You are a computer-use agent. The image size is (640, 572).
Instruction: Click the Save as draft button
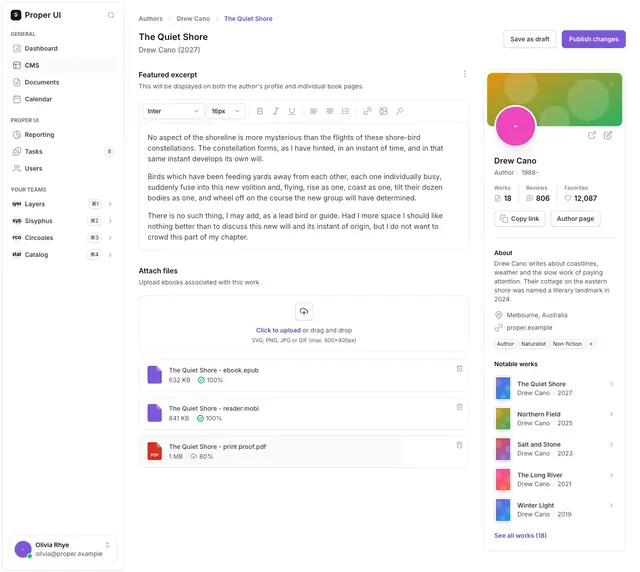(x=529, y=39)
